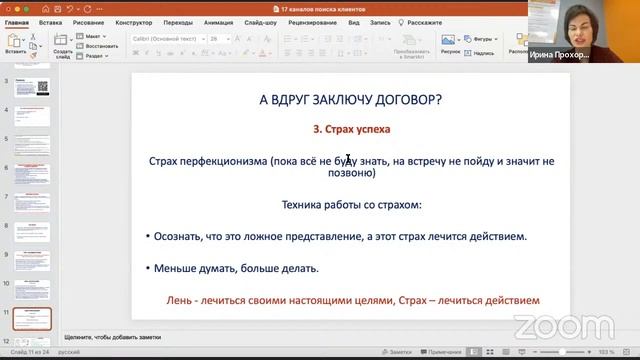Click the notes field Щелкните, чтобы добавить заметки

[113, 337]
